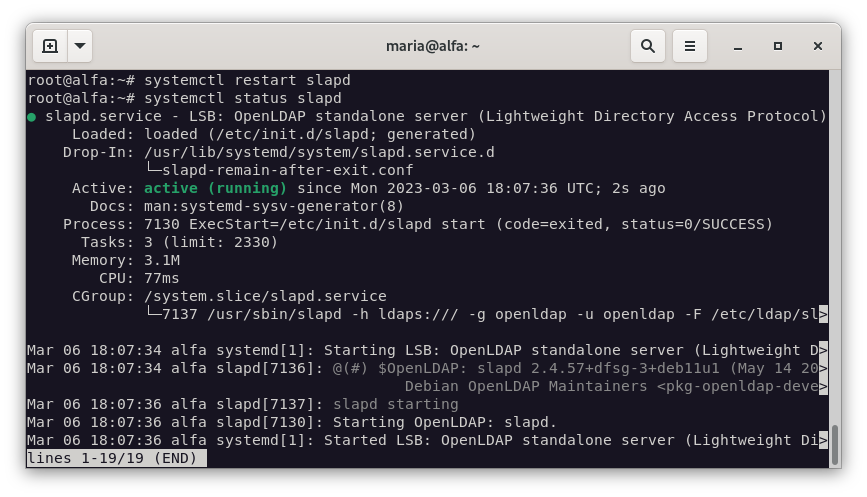867x497 pixels.
Task: Expand the new tab dropdown arrow
Action: coord(80,46)
